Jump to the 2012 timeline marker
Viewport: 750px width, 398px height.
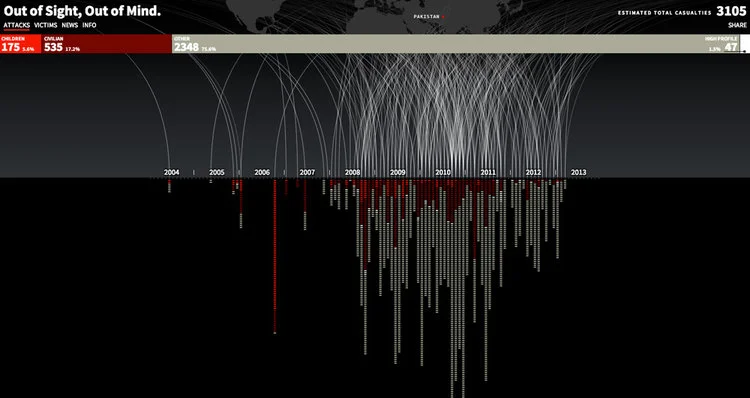click(533, 172)
